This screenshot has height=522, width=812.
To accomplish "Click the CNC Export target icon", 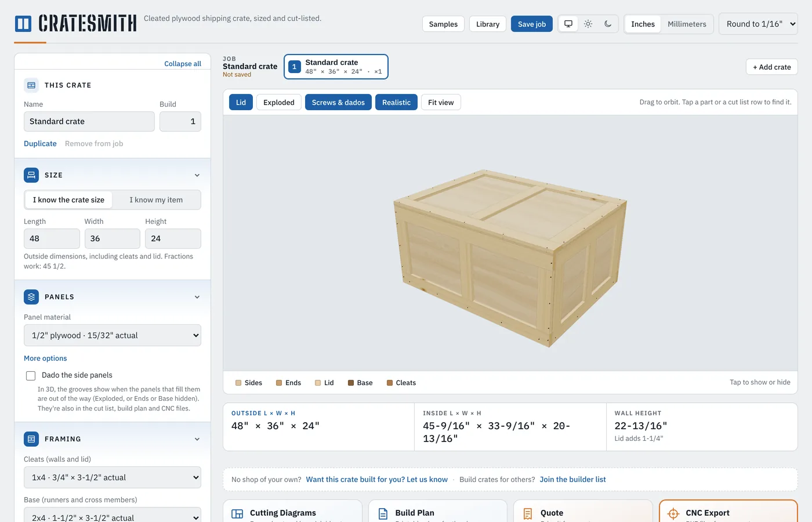I will 673,514.
